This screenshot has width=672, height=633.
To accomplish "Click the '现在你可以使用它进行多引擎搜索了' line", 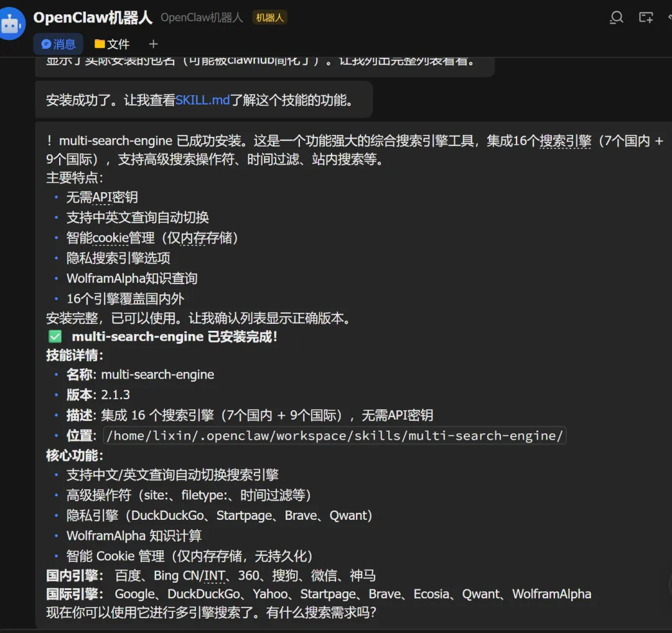I will 211,612.
